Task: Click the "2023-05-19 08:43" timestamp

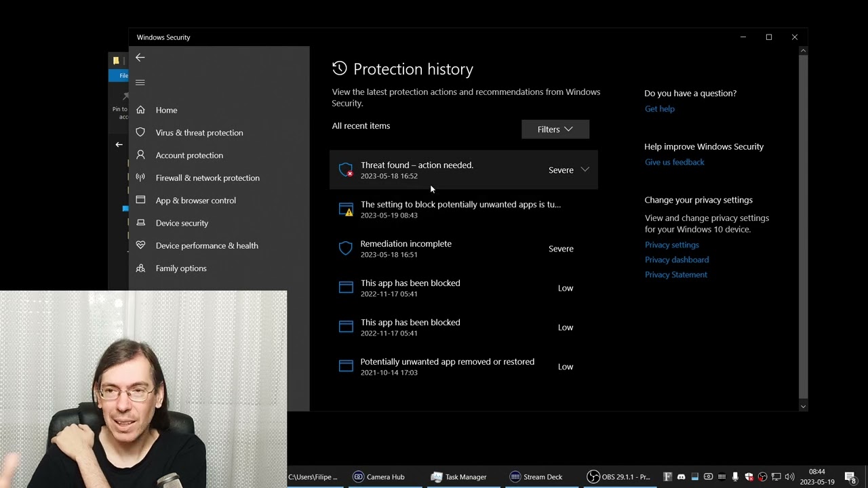Action: pos(389,216)
